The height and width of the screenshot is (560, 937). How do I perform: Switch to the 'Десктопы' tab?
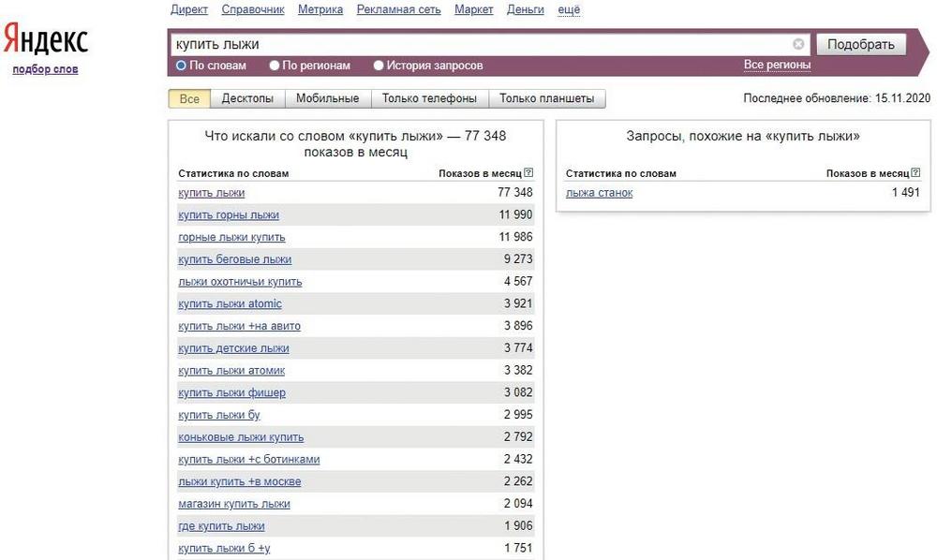[247, 98]
